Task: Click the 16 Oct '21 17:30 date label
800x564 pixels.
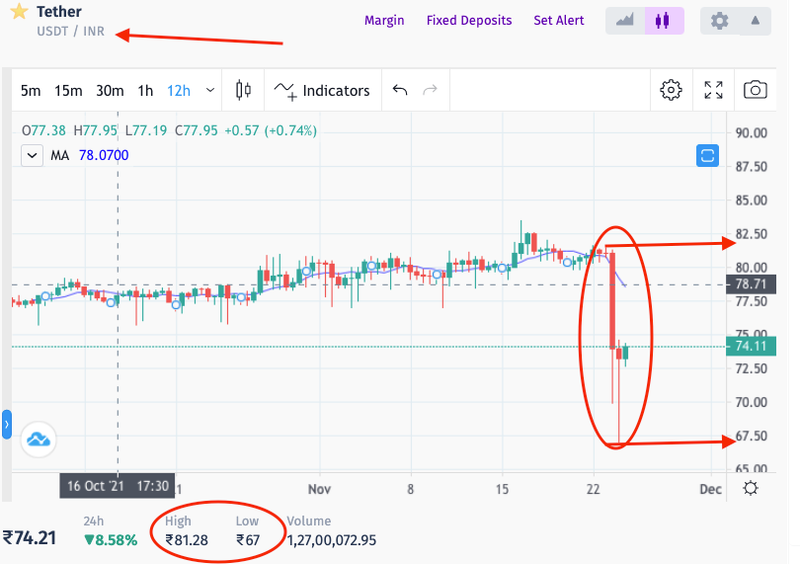Action: (117, 485)
